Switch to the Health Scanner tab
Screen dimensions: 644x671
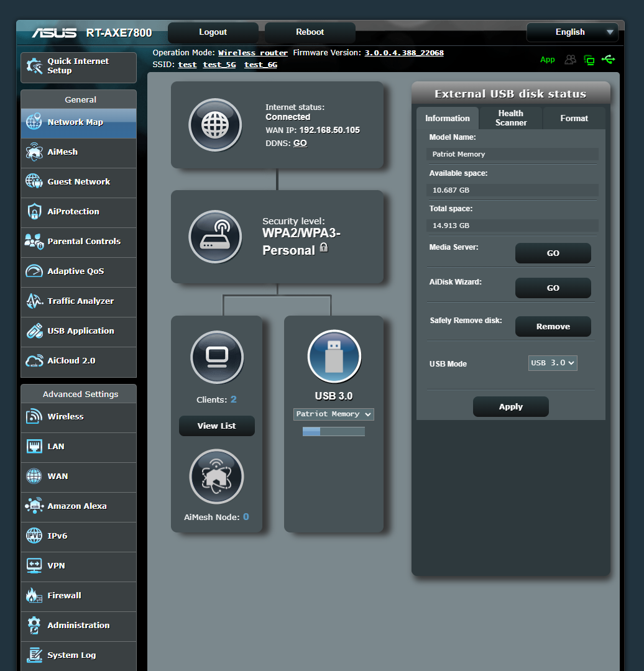(x=511, y=118)
